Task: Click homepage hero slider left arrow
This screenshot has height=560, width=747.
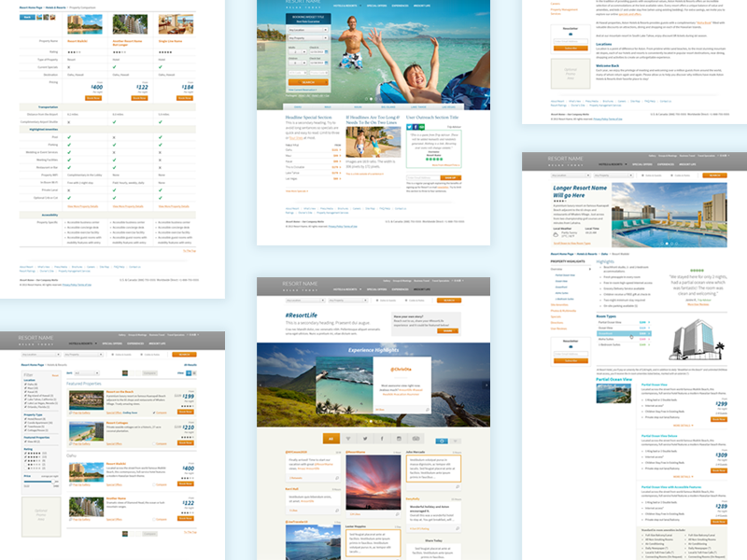Action: pos(261,48)
